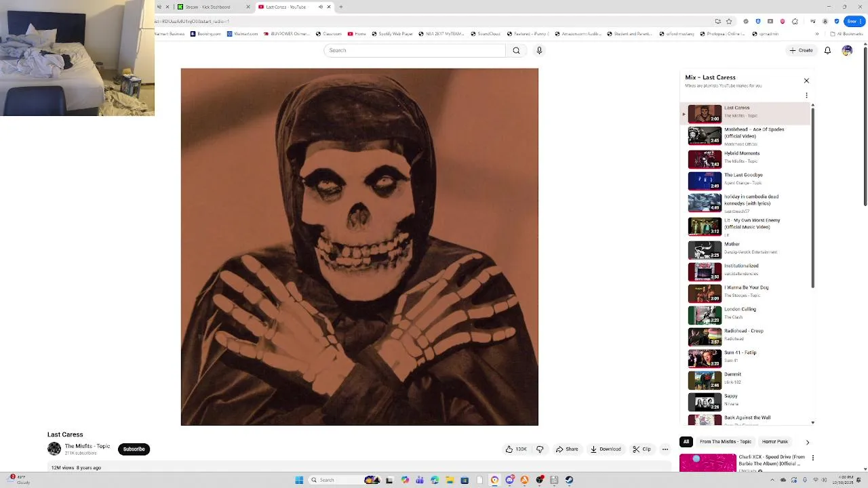Open YouTube notifications bell
Viewport: 868px width, 488px height.
click(x=827, y=50)
